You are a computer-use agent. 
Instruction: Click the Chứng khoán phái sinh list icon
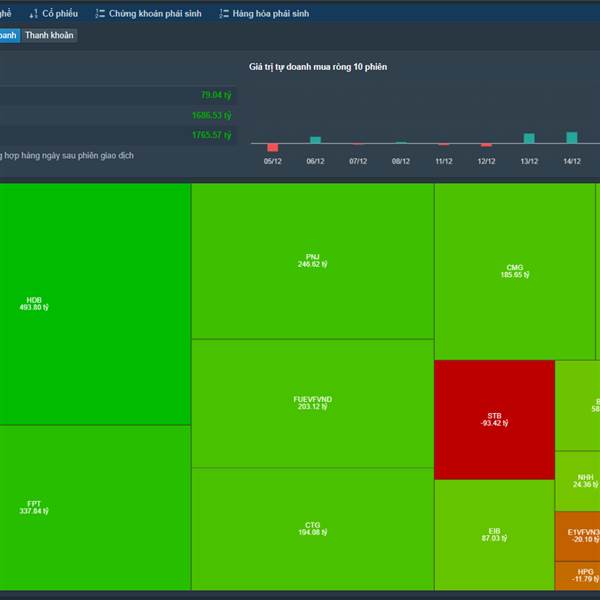tap(100, 14)
